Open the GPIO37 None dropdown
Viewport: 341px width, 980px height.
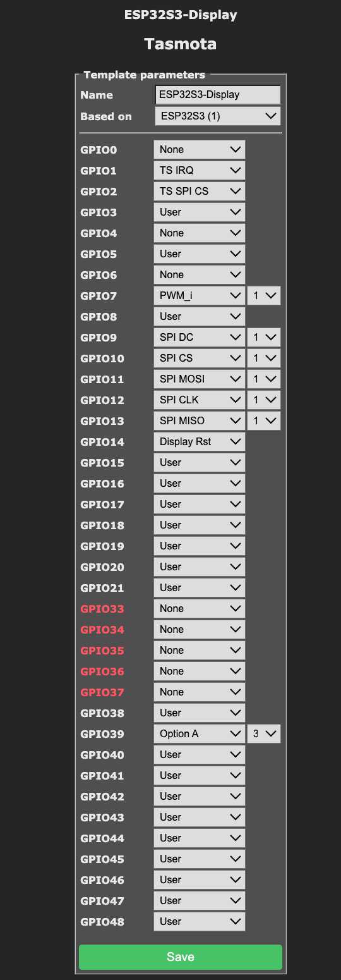pos(200,692)
